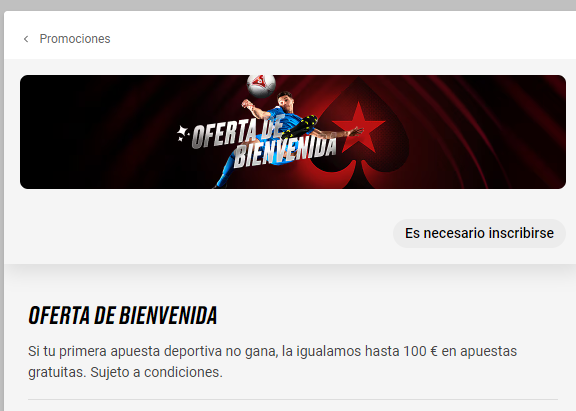Click the black OFERTA DE BIENVENIDA heading
The width and height of the screenshot is (576, 411).
click(x=123, y=316)
